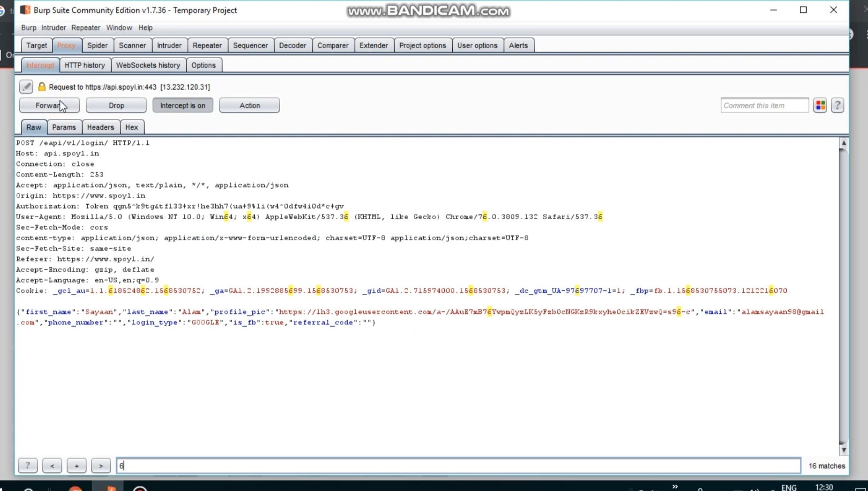
Task: Select the Proxy tab
Action: (x=67, y=45)
